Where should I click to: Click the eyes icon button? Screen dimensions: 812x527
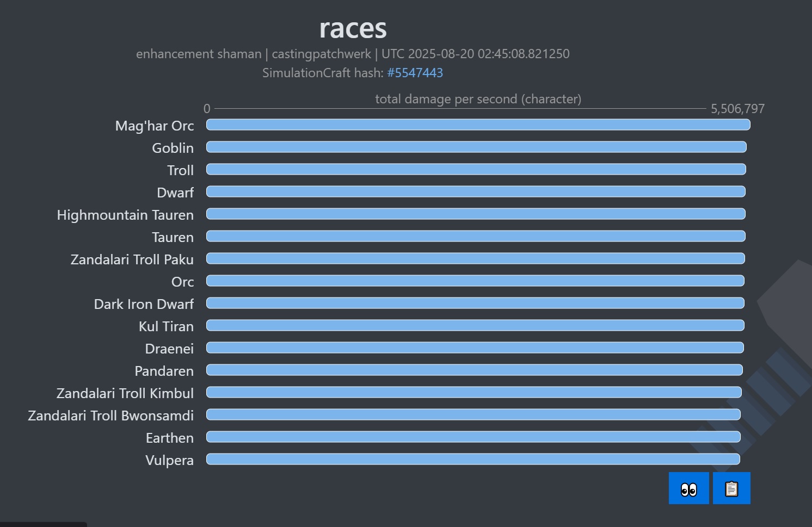[x=688, y=488]
